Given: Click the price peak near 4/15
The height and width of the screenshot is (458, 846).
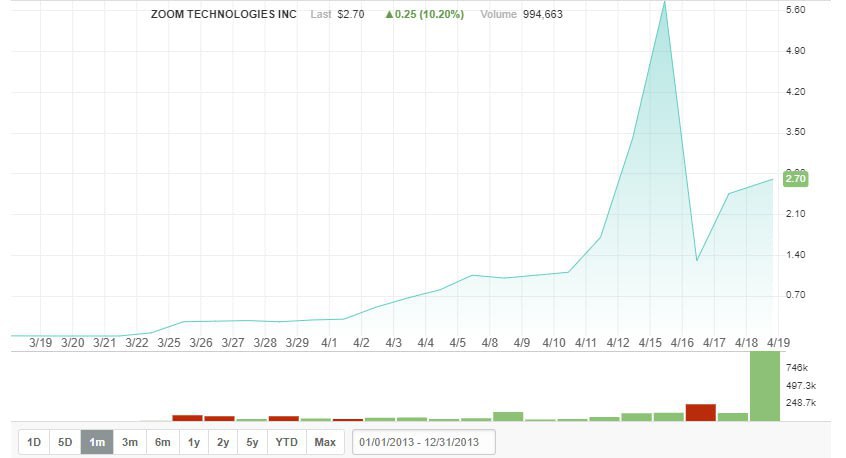Looking at the screenshot, I should (x=665, y=3).
